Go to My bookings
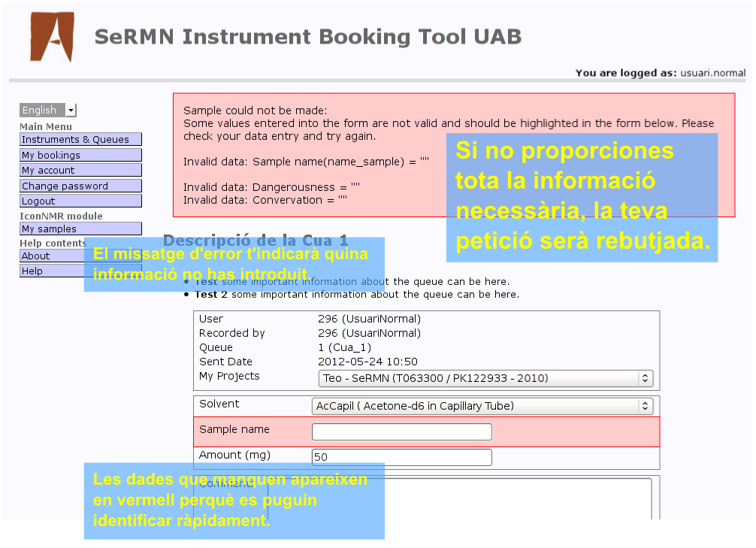 81,155
